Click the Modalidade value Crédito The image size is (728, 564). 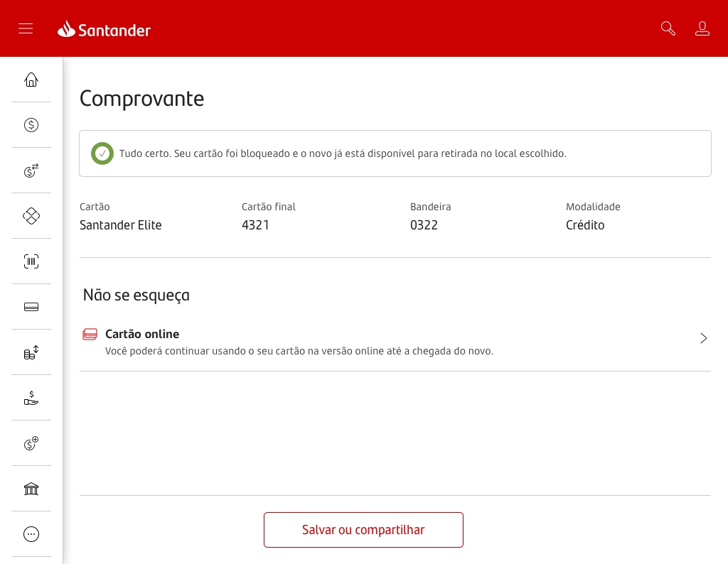[585, 225]
